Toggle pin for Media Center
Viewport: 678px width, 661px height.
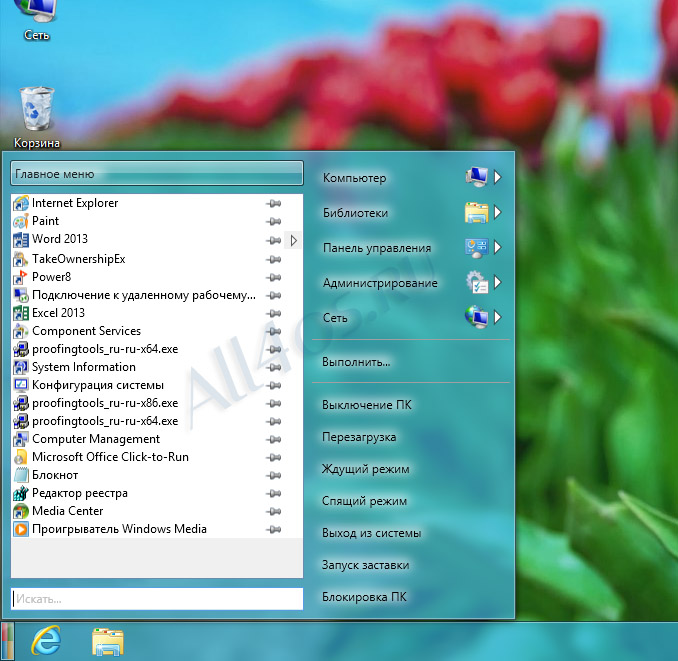coord(273,511)
